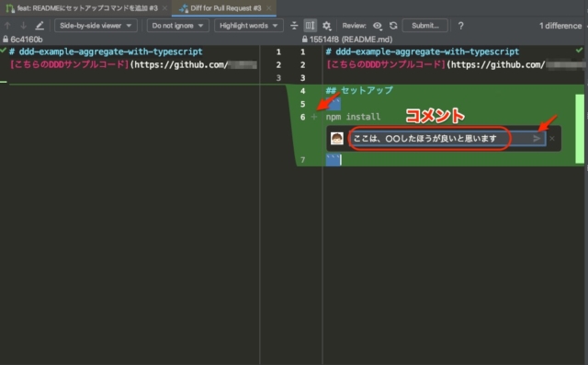Click the commenter avatar thumbnail

coord(337,139)
